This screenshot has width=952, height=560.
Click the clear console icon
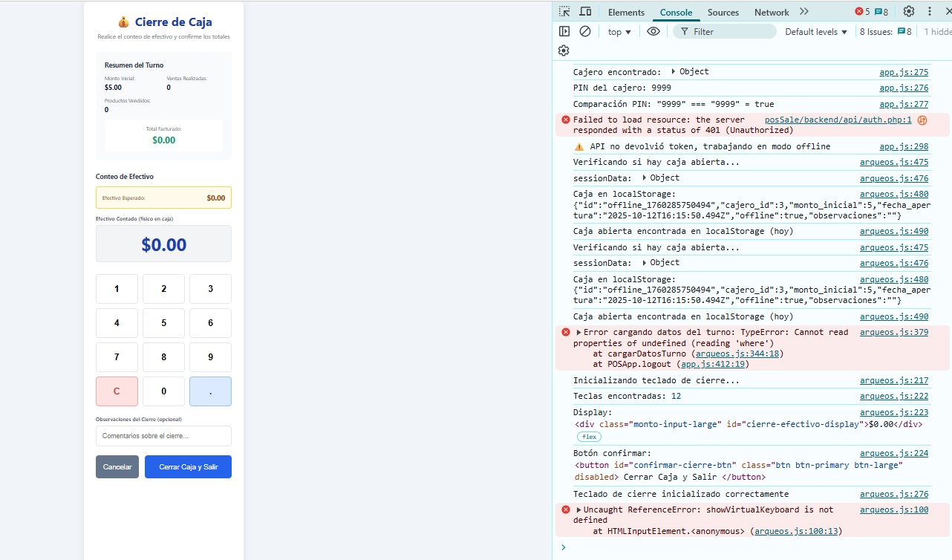585,32
